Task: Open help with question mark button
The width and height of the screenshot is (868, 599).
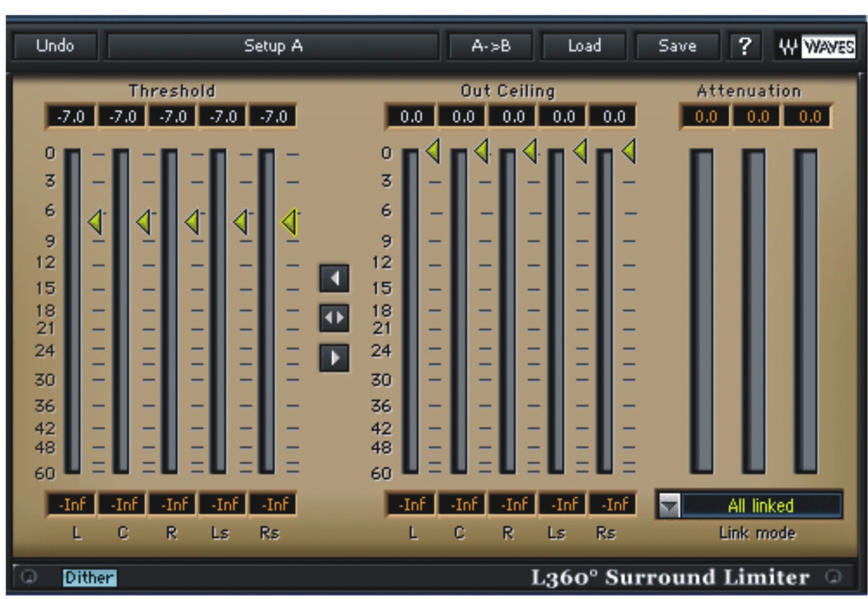Action: (744, 46)
